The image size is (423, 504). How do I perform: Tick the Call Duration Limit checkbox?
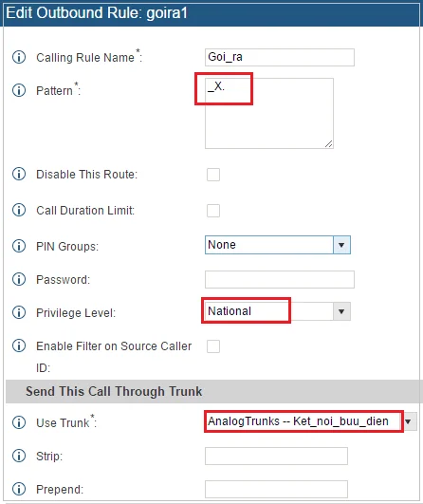(213, 211)
